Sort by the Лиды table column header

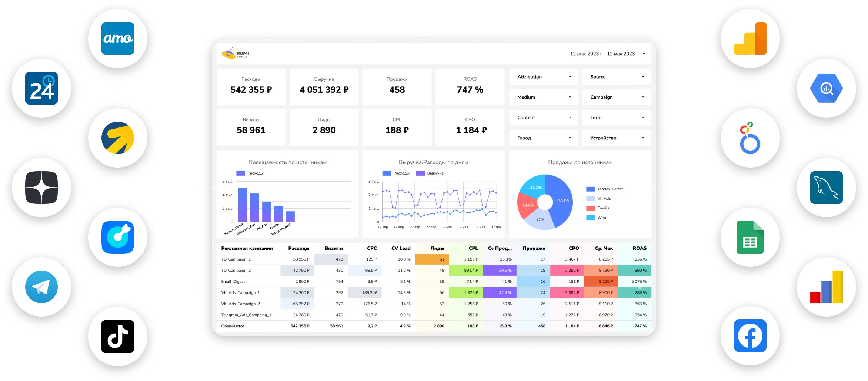coord(437,248)
